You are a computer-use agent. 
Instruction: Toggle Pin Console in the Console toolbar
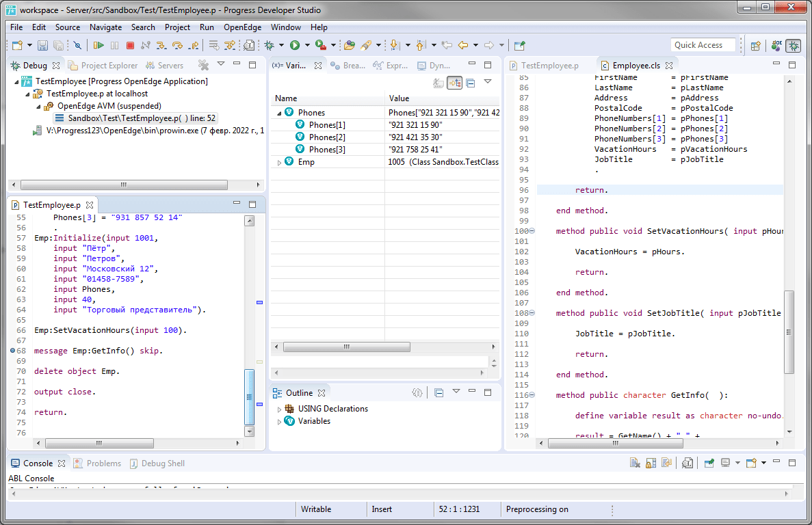pos(709,463)
